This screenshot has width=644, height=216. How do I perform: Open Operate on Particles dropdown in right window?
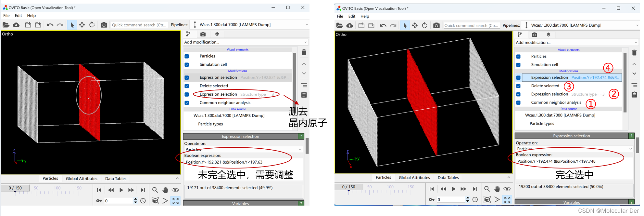tap(575, 149)
